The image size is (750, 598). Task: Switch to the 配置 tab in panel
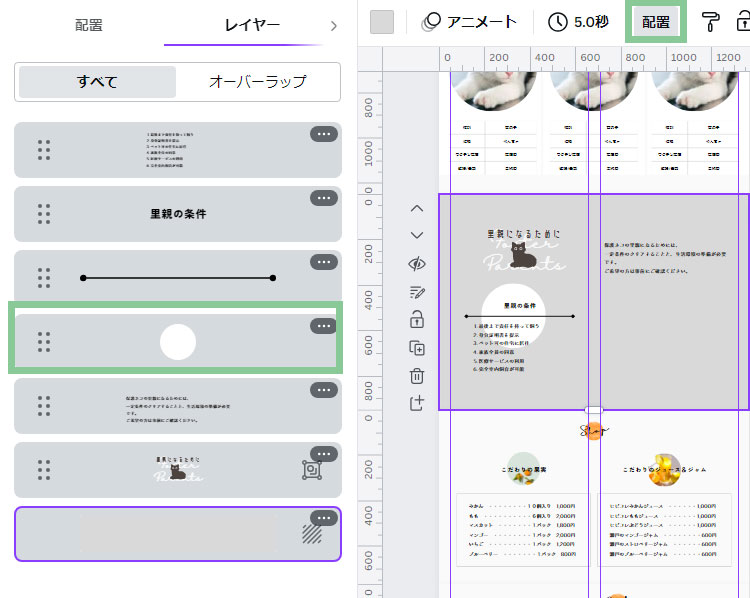tap(89, 25)
